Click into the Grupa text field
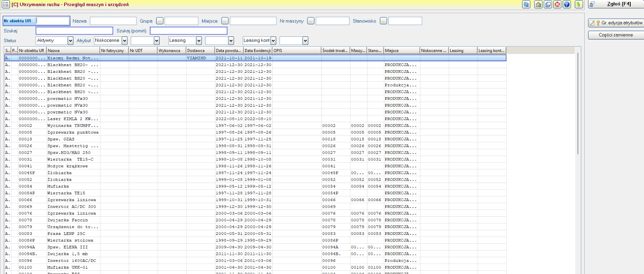Screen dimensions: 644x274 coord(181,21)
